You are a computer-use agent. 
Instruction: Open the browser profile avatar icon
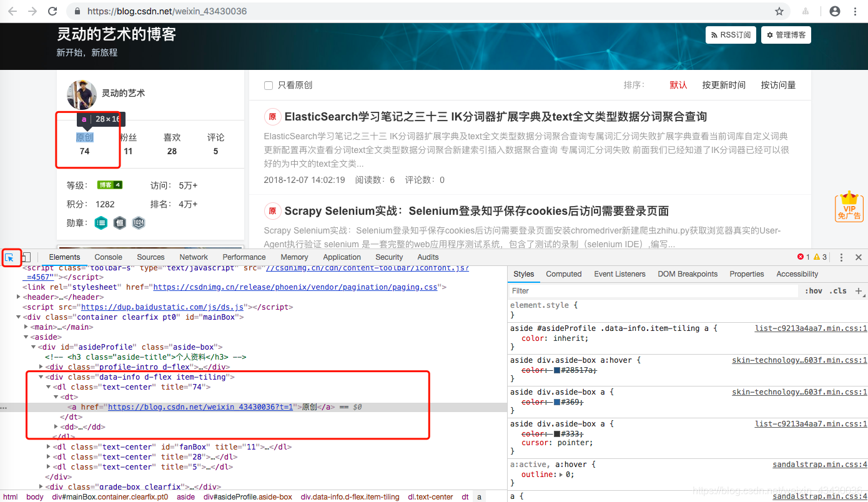pyautogui.click(x=835, y=11)
